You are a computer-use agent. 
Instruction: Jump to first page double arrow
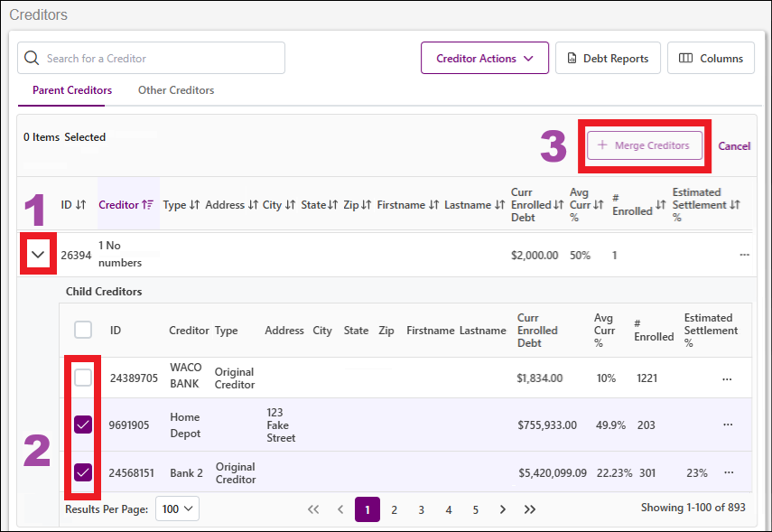pos(313,509)
